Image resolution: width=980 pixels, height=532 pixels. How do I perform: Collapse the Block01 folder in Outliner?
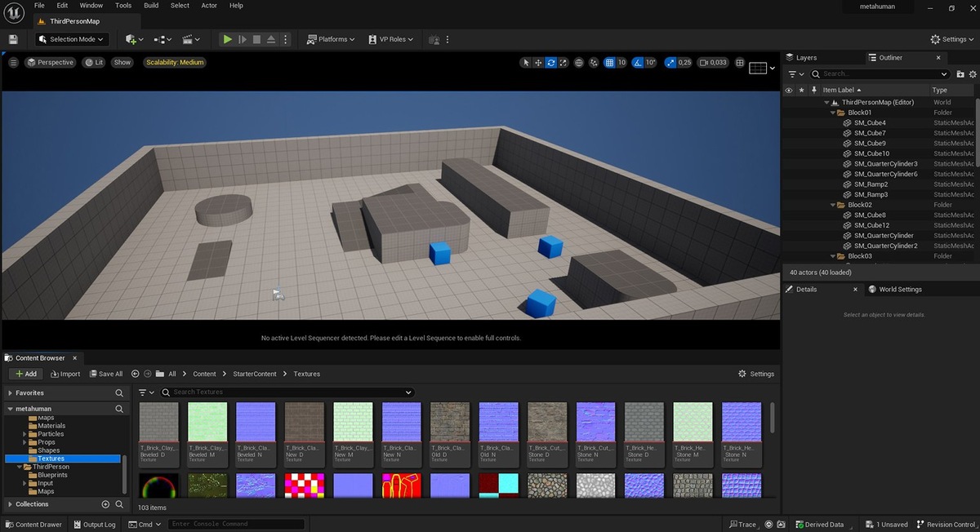833,113
